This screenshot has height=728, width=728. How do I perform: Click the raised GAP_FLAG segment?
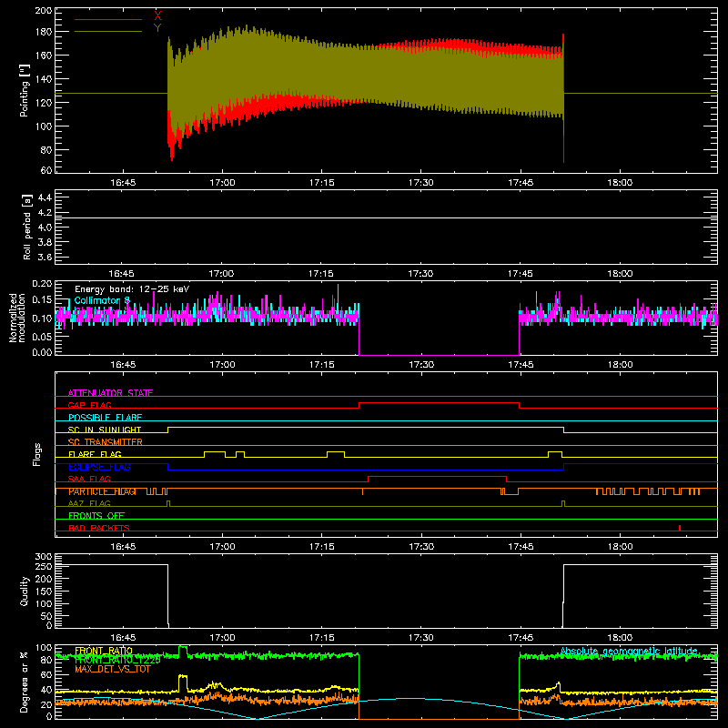pyautogui.click(x=440, y=403)
